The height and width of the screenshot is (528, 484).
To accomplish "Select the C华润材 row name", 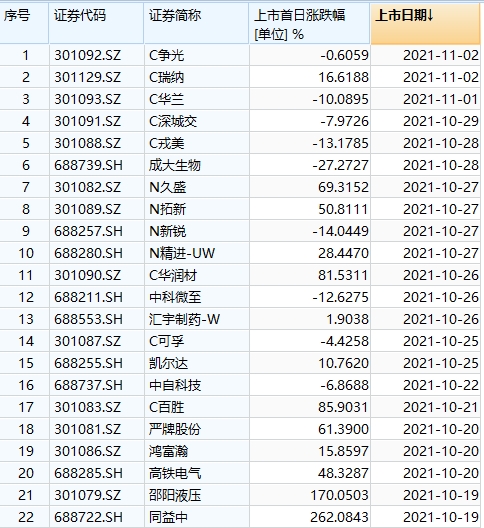I will pos(196,275).
